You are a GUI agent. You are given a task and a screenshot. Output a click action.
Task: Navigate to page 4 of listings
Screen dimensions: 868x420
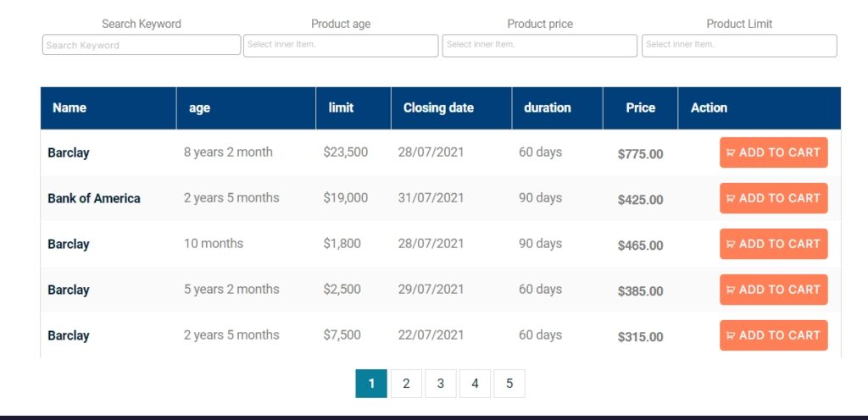[475, 384]
